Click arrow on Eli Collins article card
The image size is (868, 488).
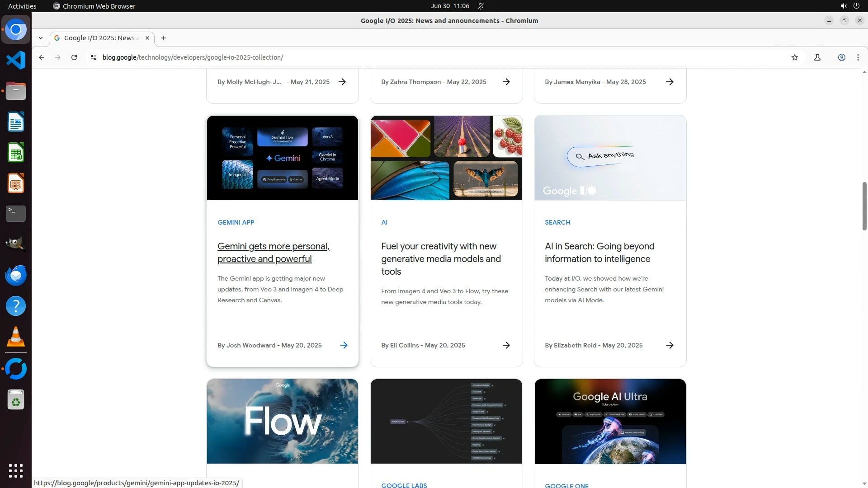click(x=506, y=345)
